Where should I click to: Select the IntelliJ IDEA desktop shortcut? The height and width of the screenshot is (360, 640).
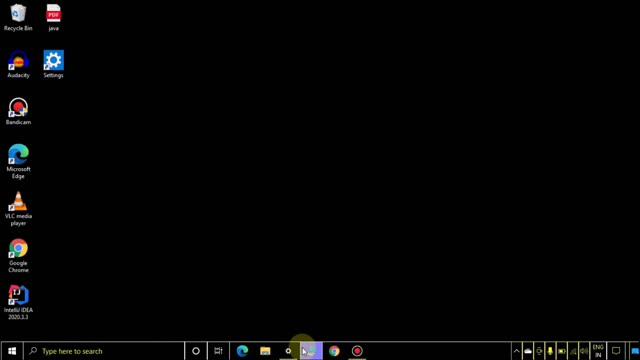[x=18, y=302]
